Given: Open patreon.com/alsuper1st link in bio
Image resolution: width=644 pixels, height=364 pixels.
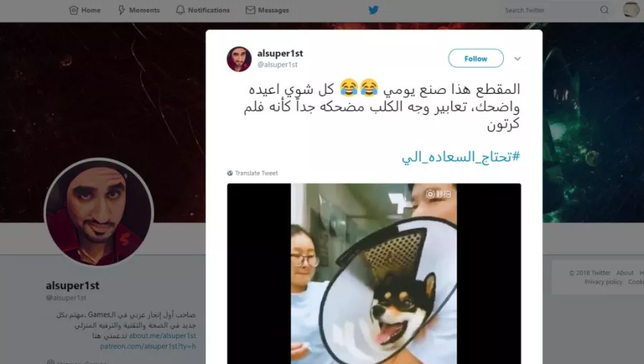Looking at the screenshot, I should coord(148,346).
